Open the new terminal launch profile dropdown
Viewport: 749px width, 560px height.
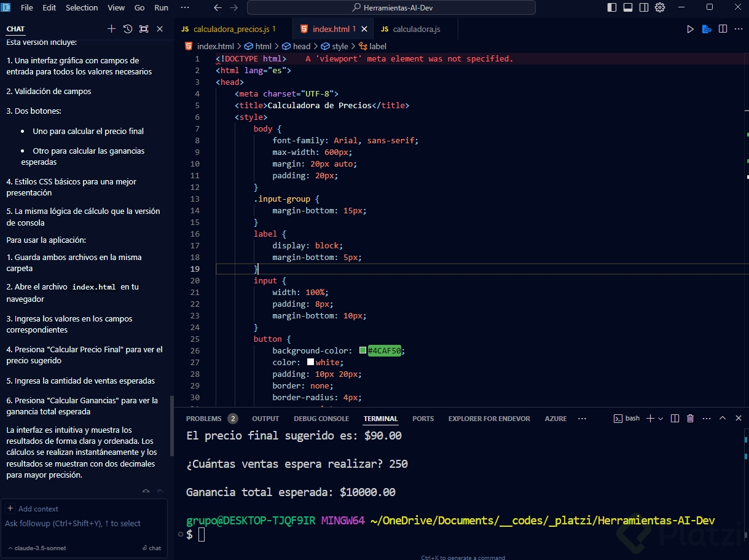pyautogui.click(x=661, y=419)
